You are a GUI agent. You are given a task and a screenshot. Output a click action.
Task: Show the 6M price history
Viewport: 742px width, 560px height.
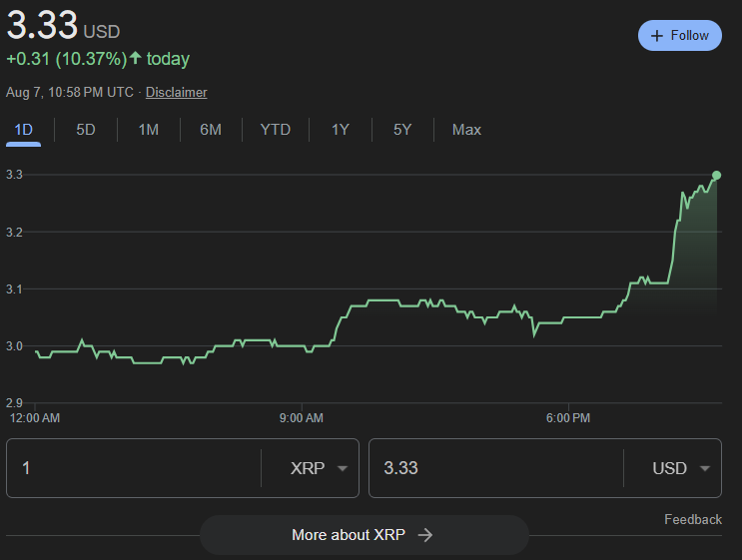(x=211, y=130)
